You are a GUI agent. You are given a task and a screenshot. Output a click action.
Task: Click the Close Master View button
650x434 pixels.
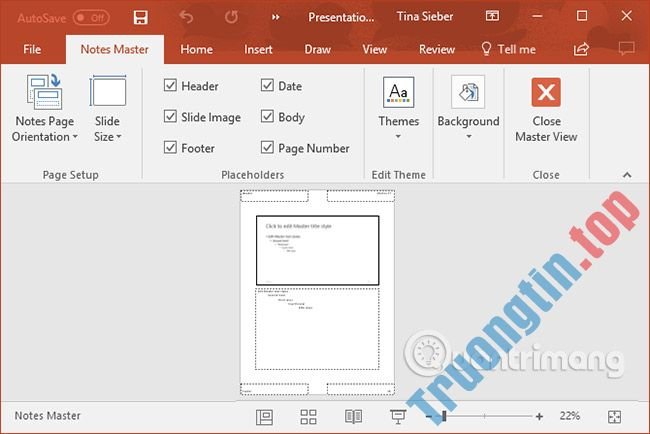(x=546, y=110)
